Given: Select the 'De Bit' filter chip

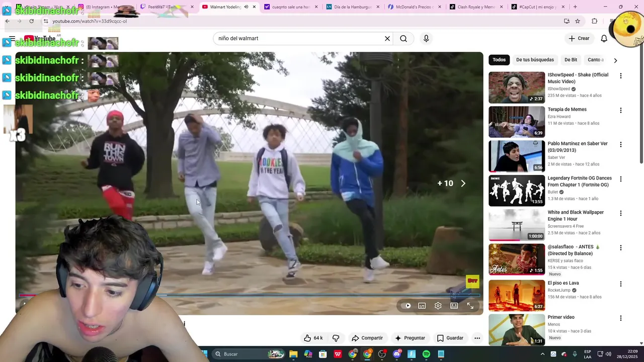Looking at the screenshot, I should (571, 60).
